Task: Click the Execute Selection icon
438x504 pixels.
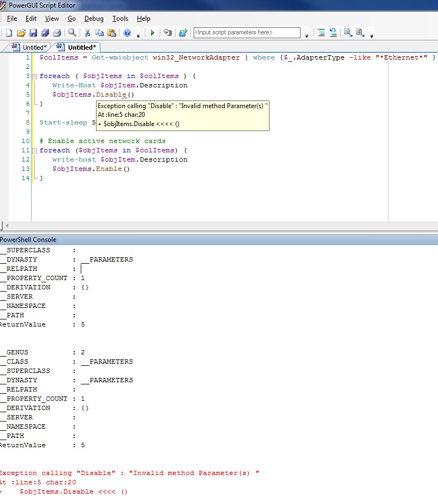Action: tap(167, 32)
